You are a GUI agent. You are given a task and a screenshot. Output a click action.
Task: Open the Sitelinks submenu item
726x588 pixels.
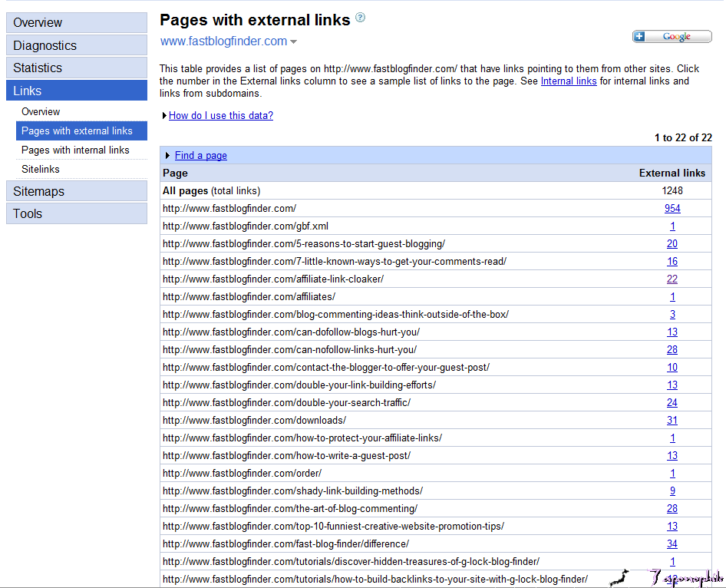pyautogui.click(x=40, y=169)
